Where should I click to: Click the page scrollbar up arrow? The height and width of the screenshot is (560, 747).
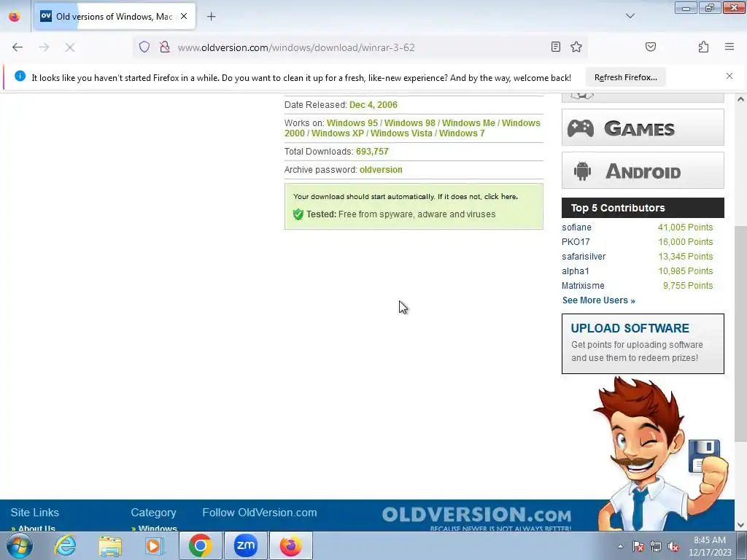740,99
